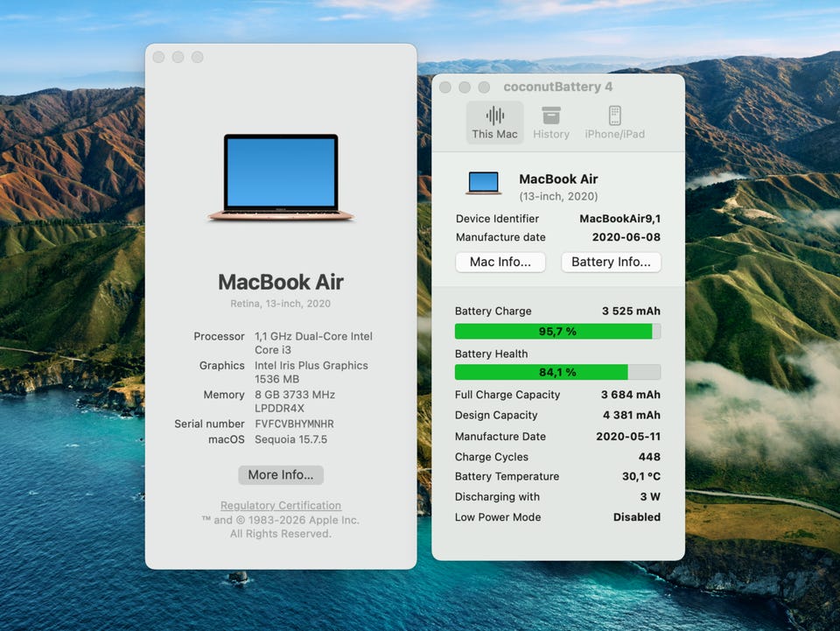This screenshot has width=840, height=631.
Task: Close the coconutBattery 4 window
Action: (445, 87)
